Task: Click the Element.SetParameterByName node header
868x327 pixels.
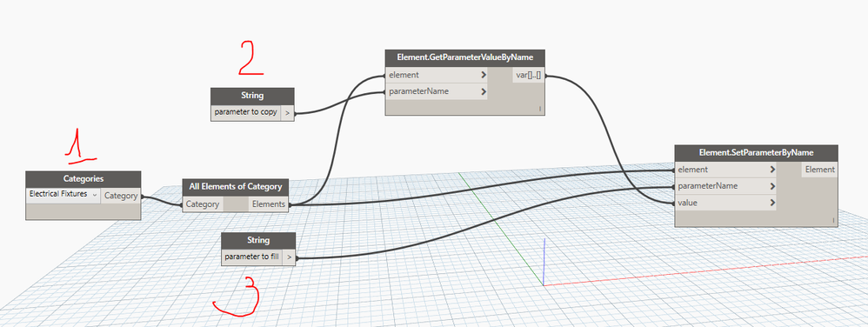Action: coord(756,153)
